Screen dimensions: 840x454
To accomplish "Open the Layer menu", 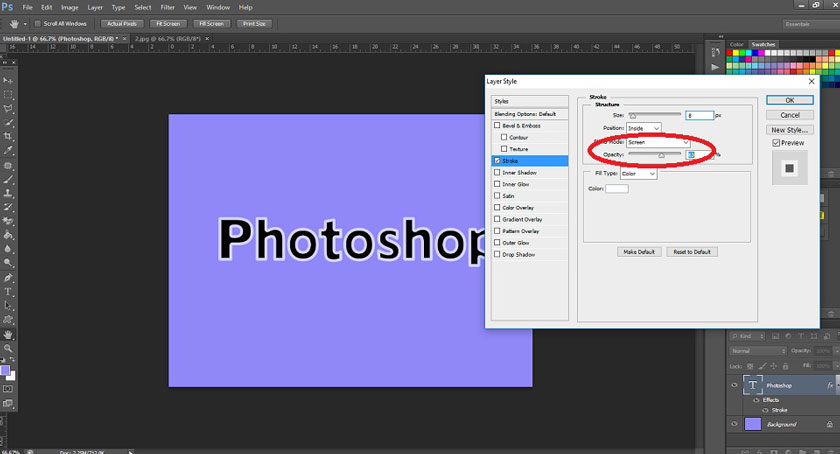I will click(x=95, y=8).
